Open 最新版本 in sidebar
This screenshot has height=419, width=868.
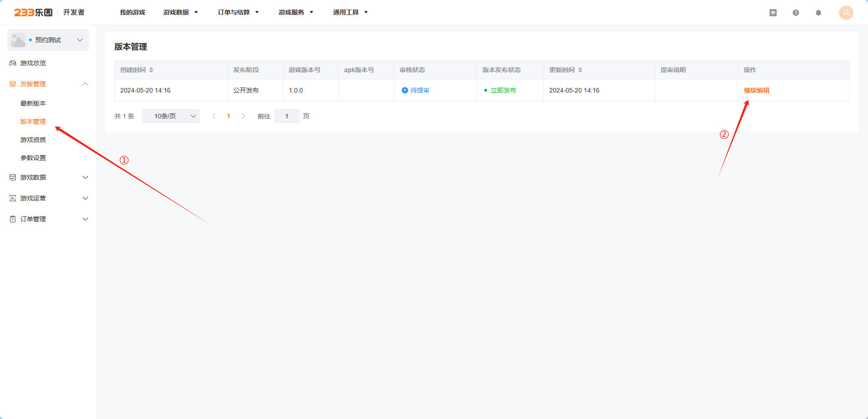click(33, 103)
